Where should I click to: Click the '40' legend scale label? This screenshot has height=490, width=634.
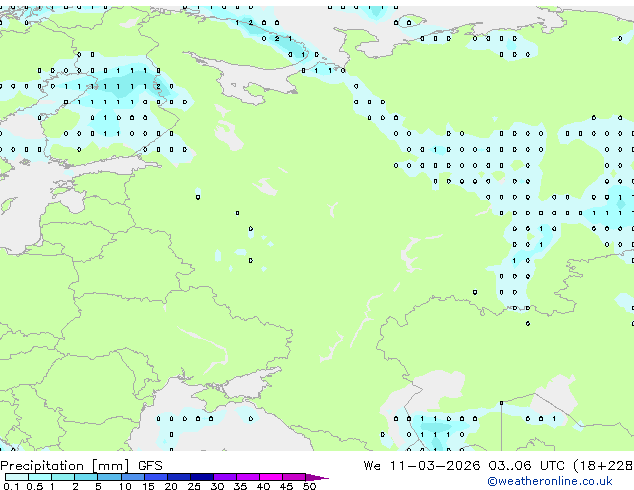(x=263, y=486)
